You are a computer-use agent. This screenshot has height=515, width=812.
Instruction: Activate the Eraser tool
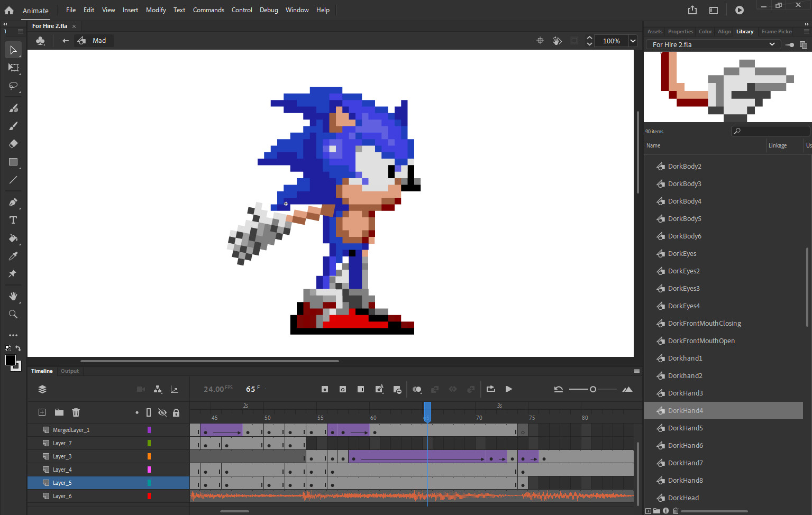[x=13, y=143]
